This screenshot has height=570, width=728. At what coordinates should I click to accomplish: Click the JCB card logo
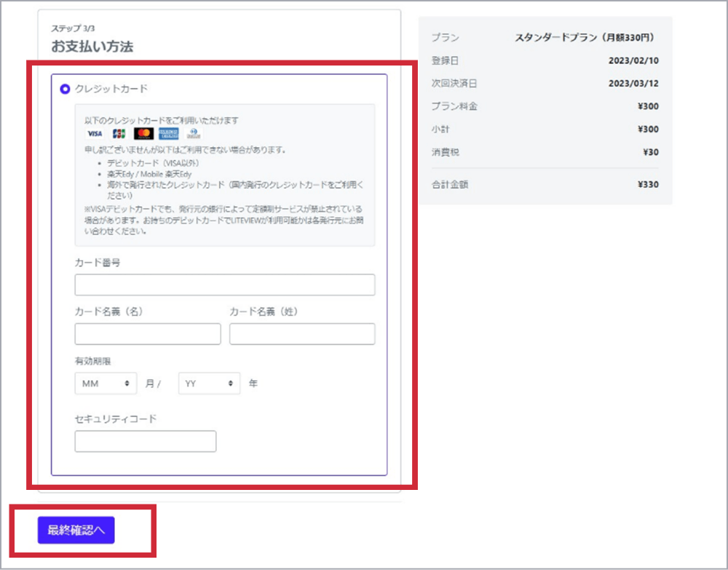tap(119, 134)
